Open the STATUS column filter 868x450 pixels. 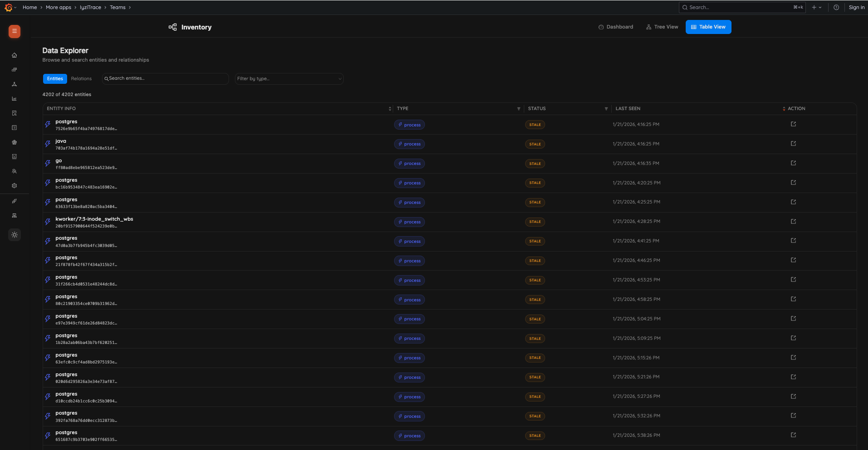[606, 109]
